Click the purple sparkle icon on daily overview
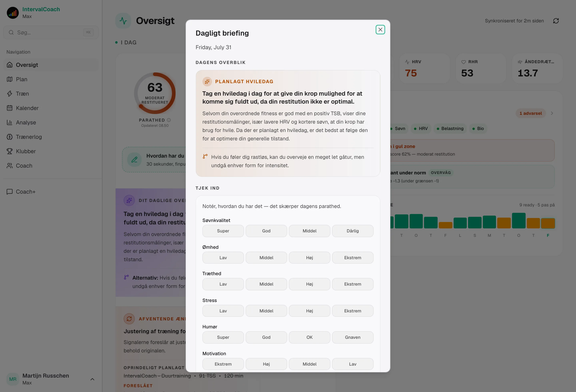This screenshot has height=392, width=576. (129, 200)
